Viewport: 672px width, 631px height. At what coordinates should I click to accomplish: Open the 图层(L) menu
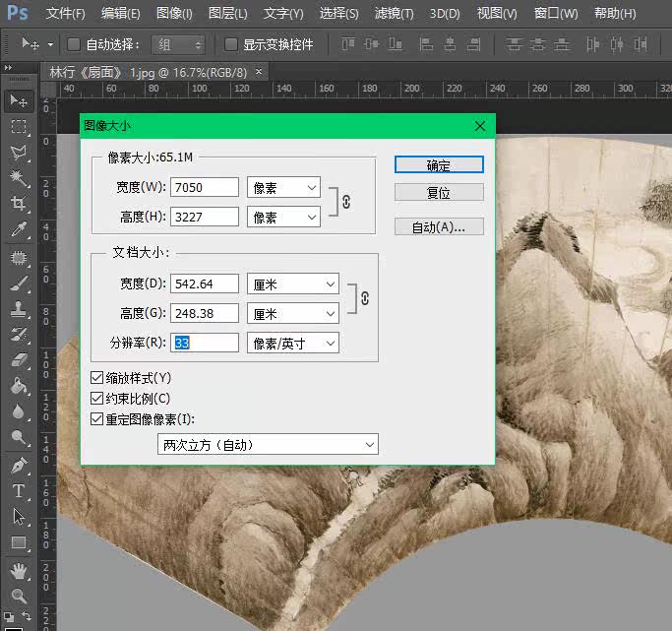tap(228, 14)
